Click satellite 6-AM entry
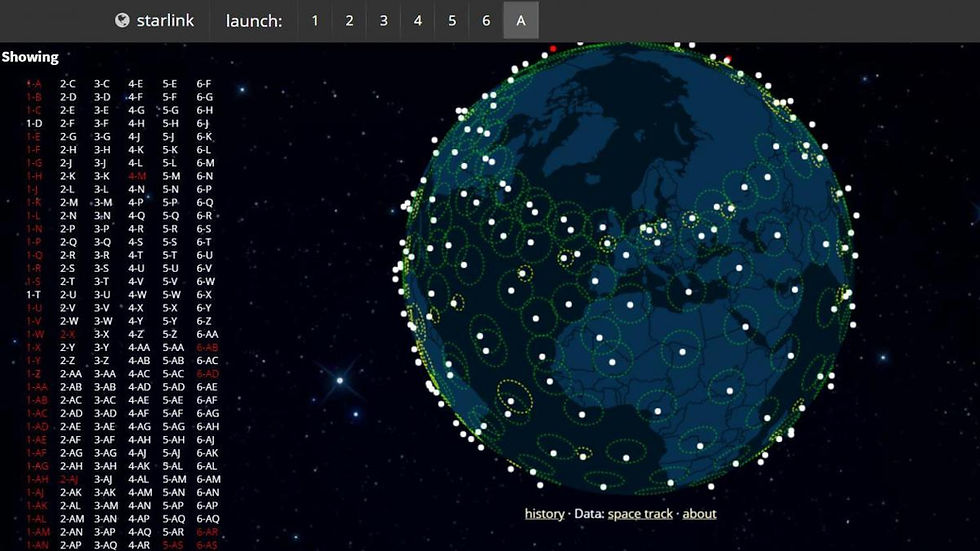 209,479
